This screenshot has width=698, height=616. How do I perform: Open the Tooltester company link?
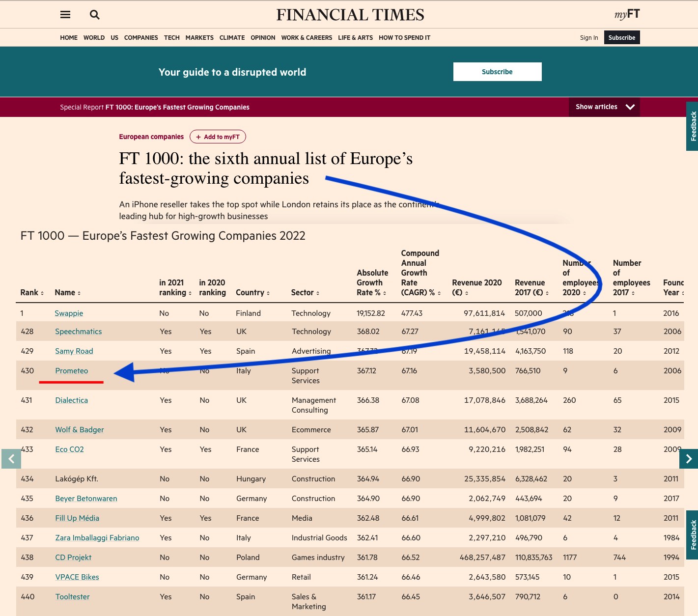tap(73, 597)
